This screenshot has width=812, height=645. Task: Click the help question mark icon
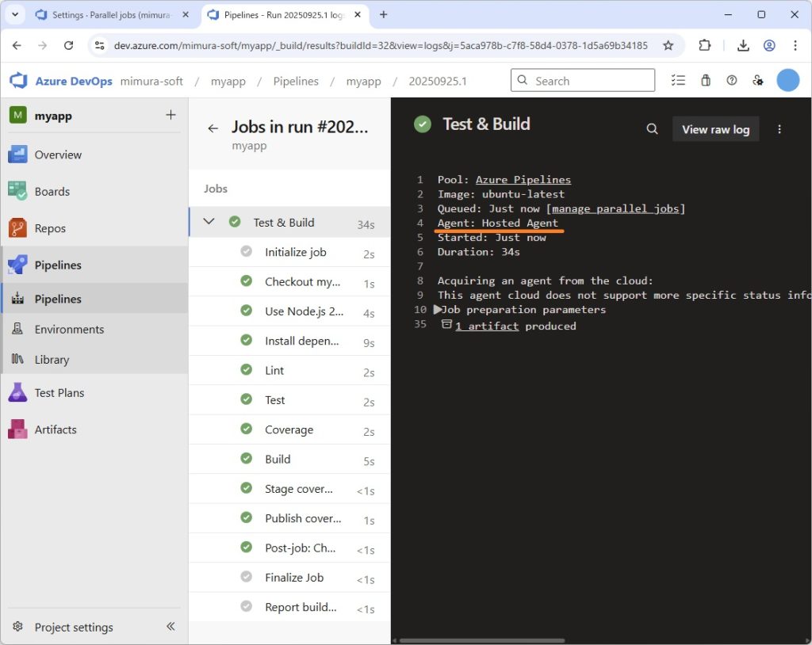coord(732,81)
